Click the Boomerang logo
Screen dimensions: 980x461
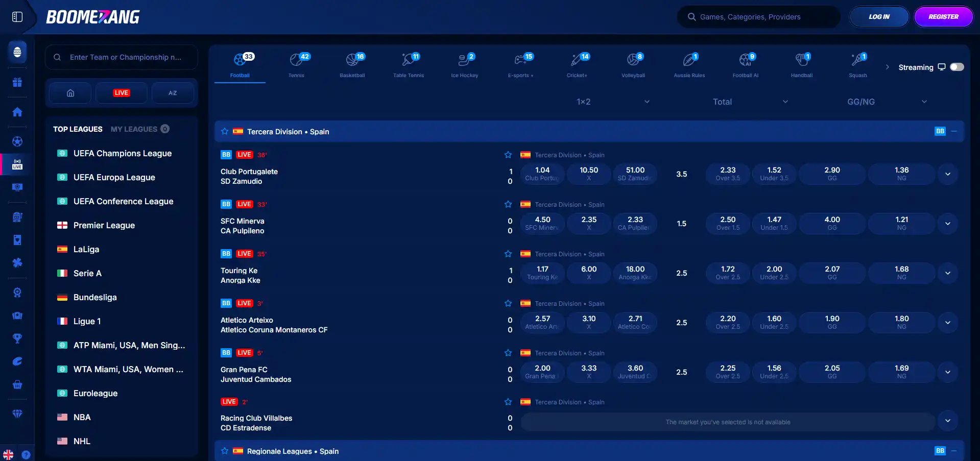click(x=92, y=17)
